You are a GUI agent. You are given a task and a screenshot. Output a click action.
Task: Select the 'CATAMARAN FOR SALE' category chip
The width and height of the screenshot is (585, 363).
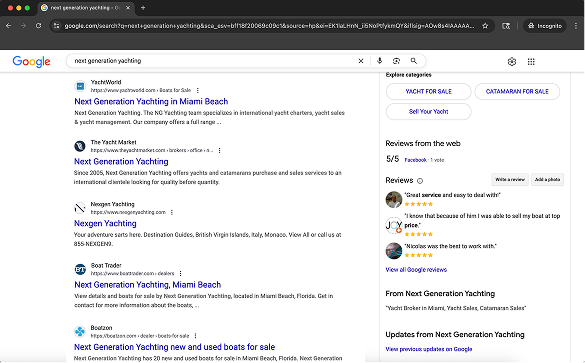517,91
